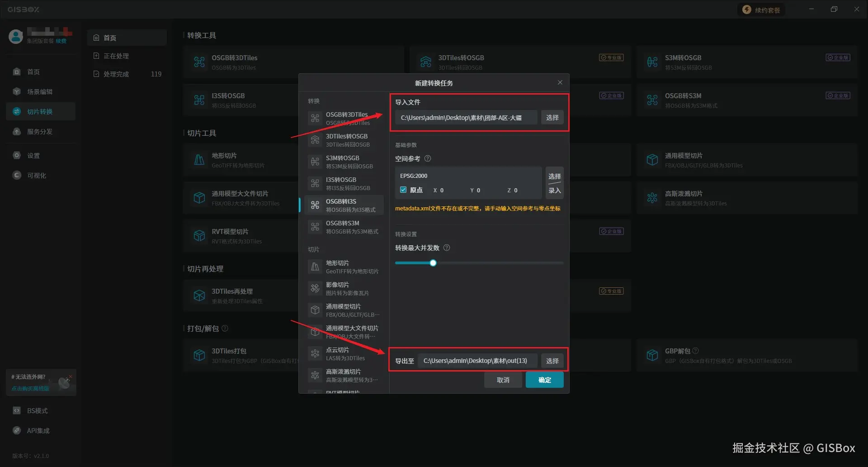Click the OSGB转3DTiles card icon
This screenshot has width=868, height=467.
[x=199, y=62]
